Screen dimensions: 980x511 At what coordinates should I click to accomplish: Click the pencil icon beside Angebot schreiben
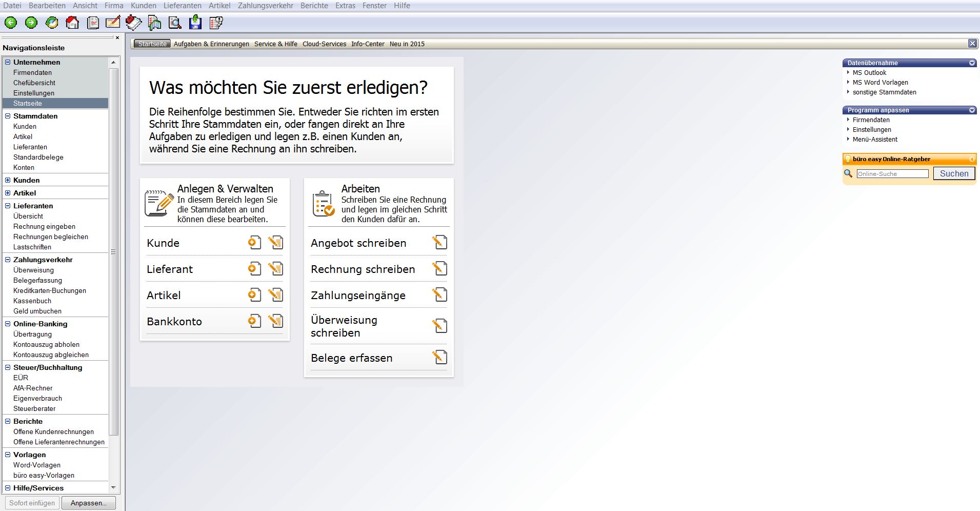tap(439, 243)
